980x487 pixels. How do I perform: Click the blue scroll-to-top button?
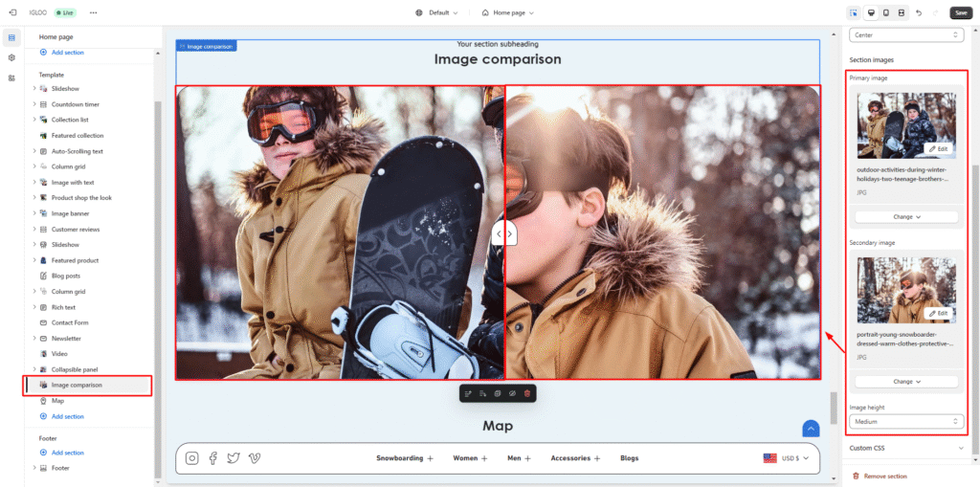point(811,430)
